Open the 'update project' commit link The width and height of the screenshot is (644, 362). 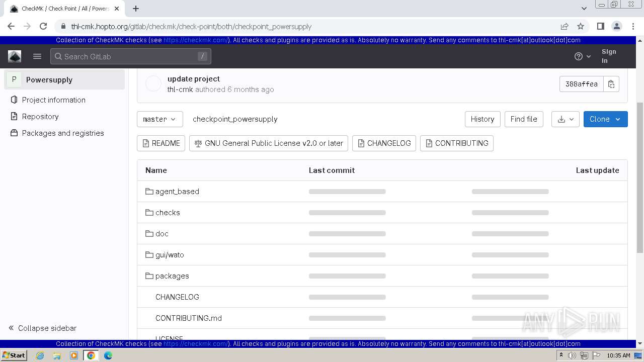[194, 78]
